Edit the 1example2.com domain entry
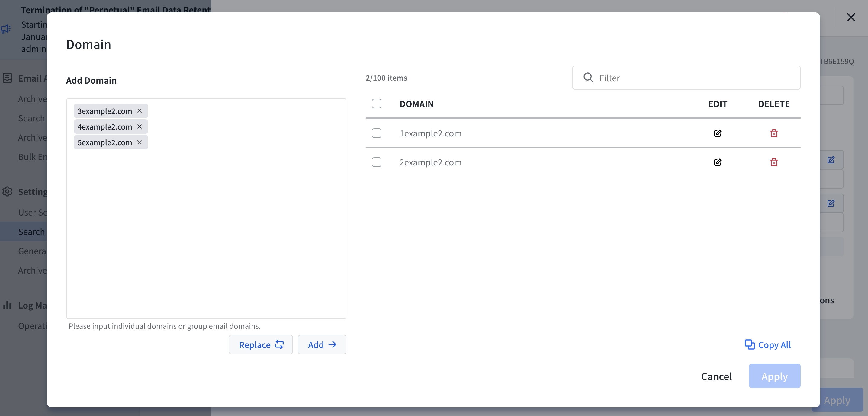This screenshot has width=868, height=416. [x=717, y=133]
